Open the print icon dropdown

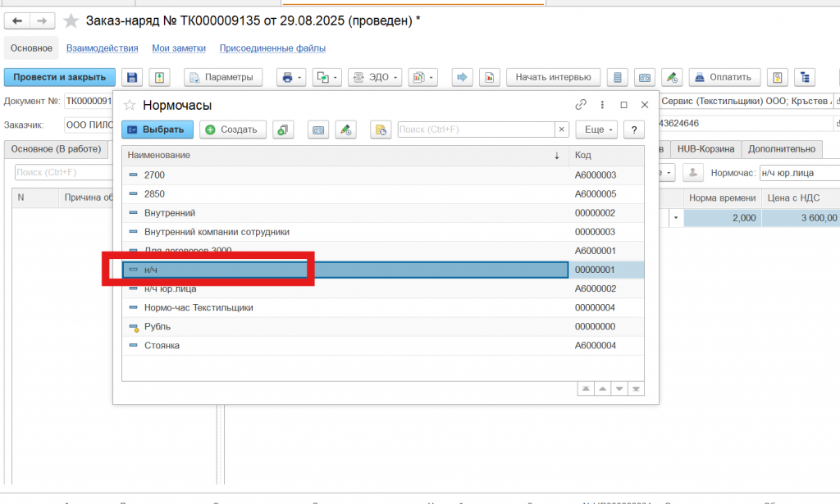291,77
